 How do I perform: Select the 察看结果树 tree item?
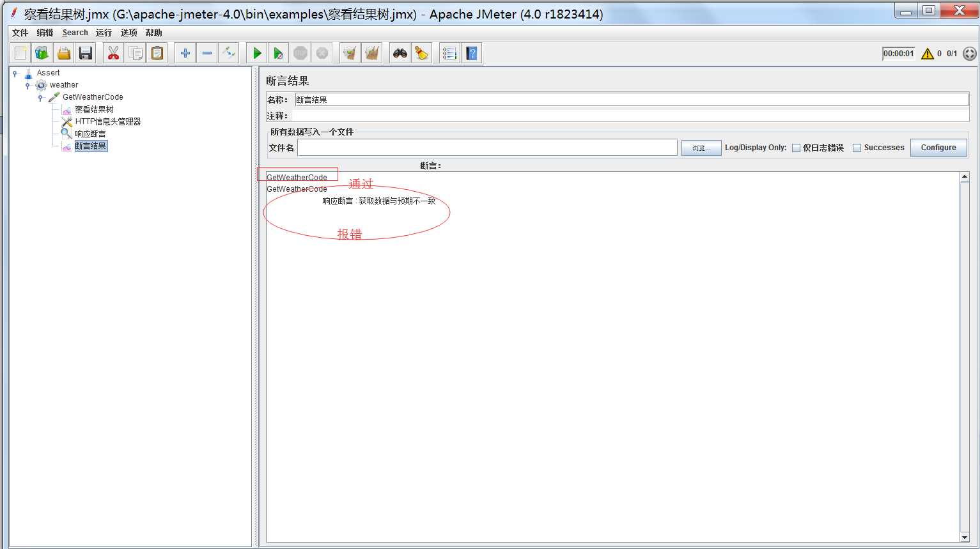point(94,109)
